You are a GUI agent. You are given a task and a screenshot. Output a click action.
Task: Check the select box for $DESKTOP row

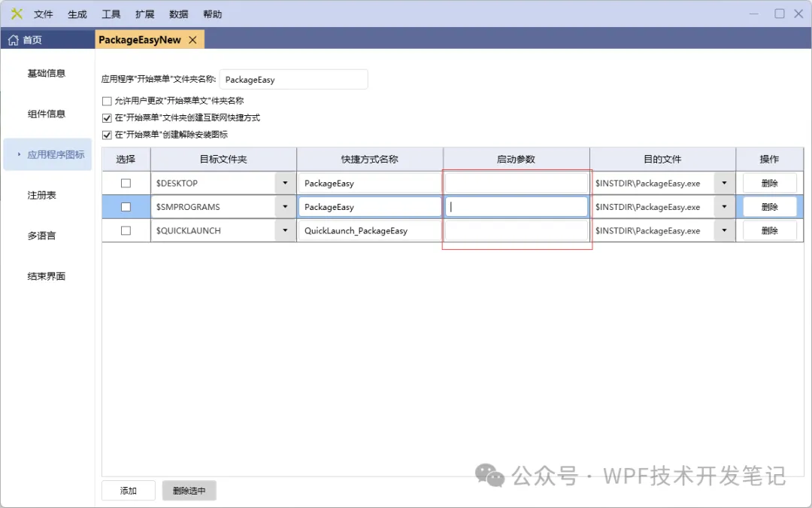pos(126,183)
